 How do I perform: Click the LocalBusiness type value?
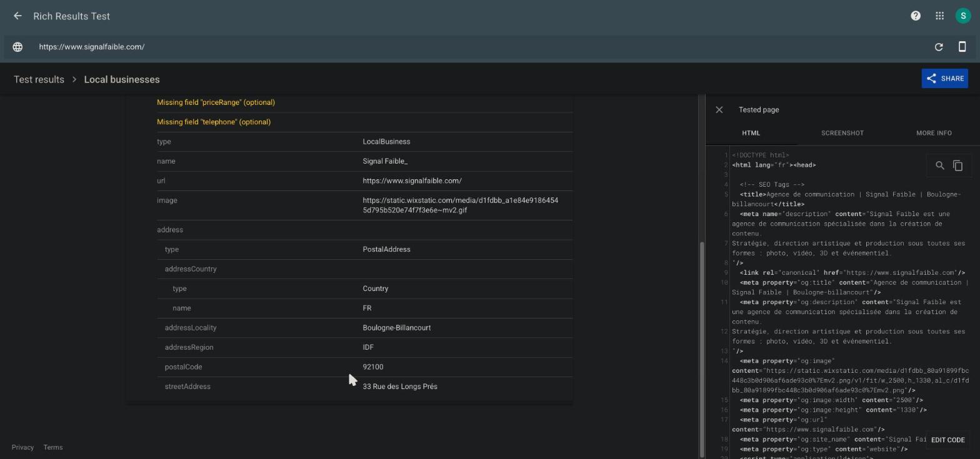[x=386, y=142]
